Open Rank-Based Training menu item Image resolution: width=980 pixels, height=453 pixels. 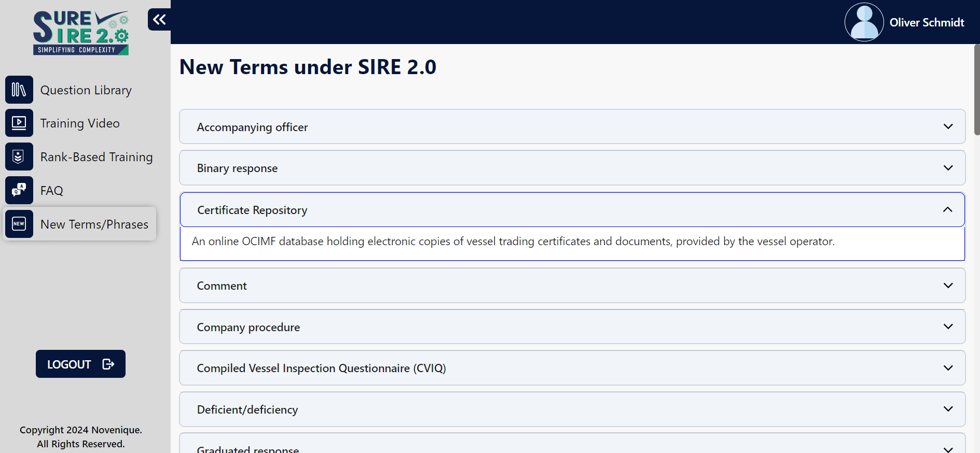click(80, 157)
